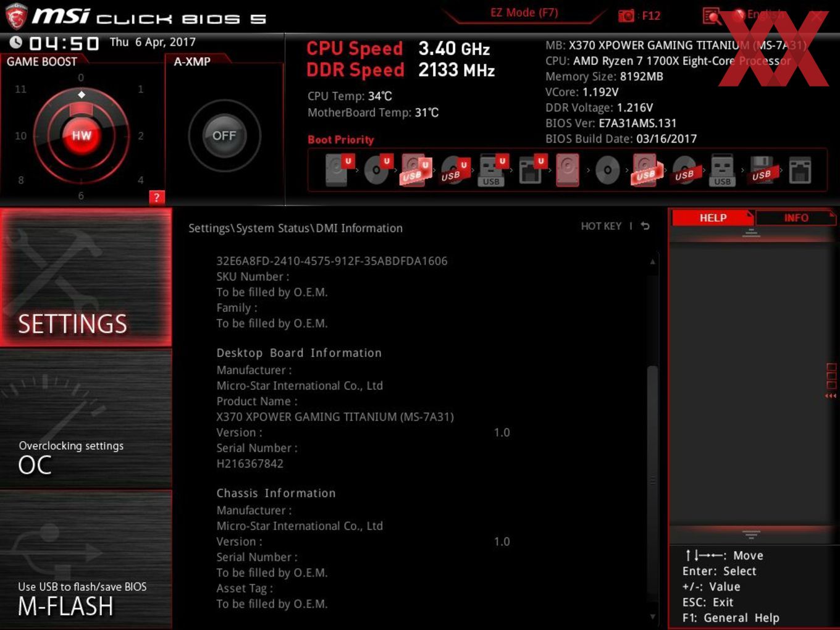Click the help panel top collapse handle
Viewport: 840px width, 630px height.
click(751, 233)
